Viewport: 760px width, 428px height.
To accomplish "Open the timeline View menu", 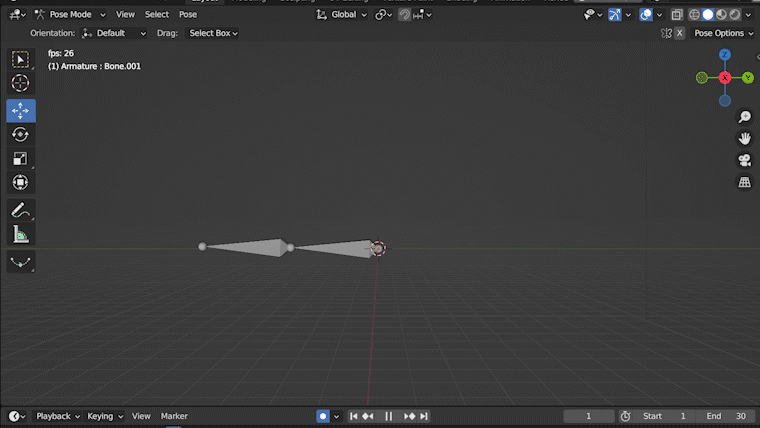I will [x=141, y=416].
